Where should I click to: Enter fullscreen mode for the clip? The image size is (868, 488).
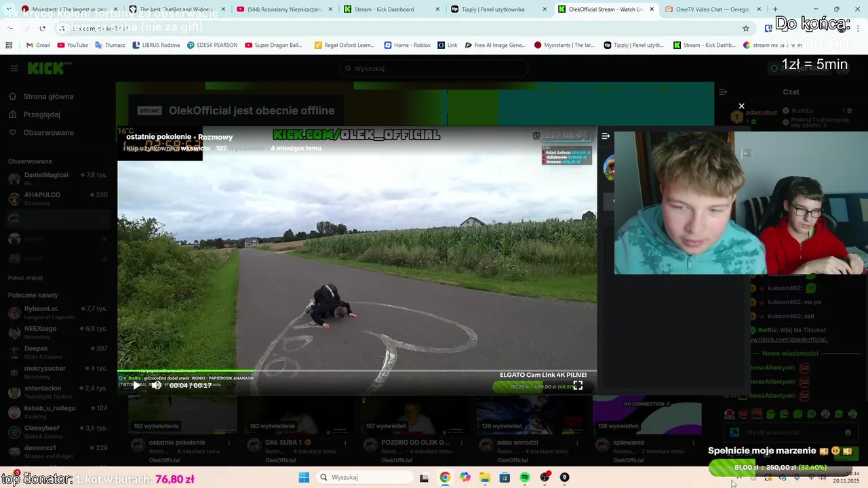578,385
